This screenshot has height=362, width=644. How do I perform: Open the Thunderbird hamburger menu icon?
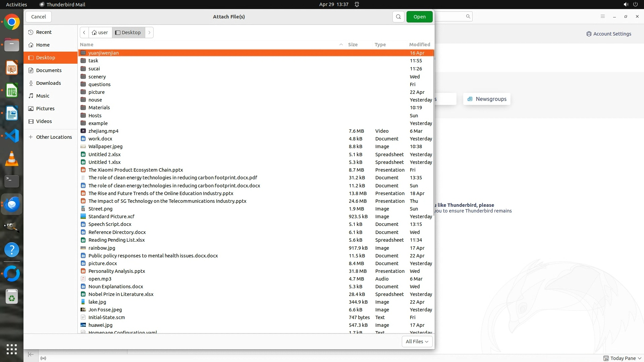click(602, 16)
